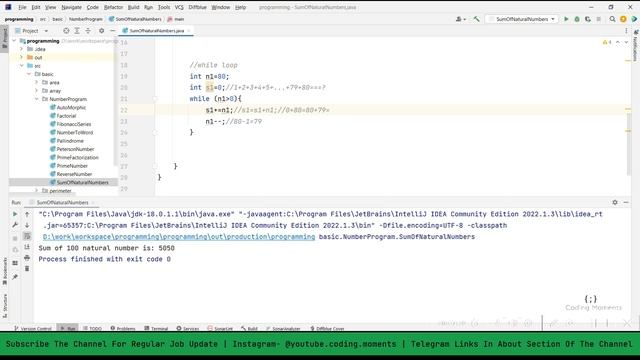Open Project panel gear options
640x360 pixels.
(102, 31)
